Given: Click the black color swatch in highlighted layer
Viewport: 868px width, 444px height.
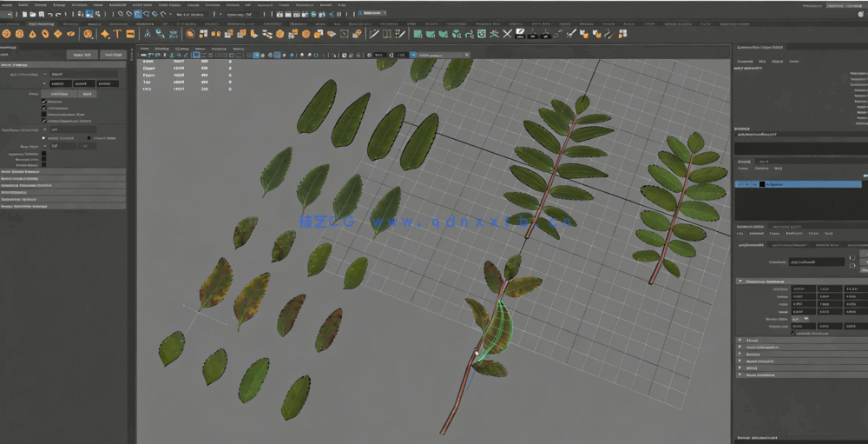Looking at the screenshot, I should click(761, 184).
